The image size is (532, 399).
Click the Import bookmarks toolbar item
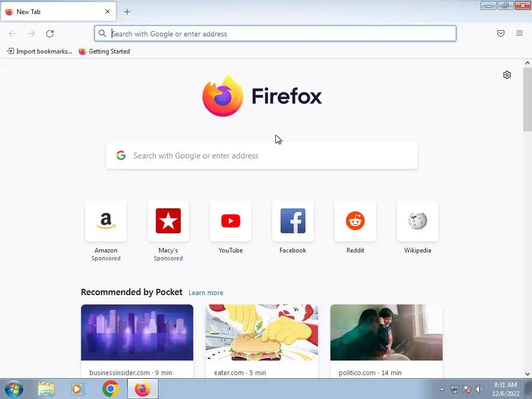(39, 51)
